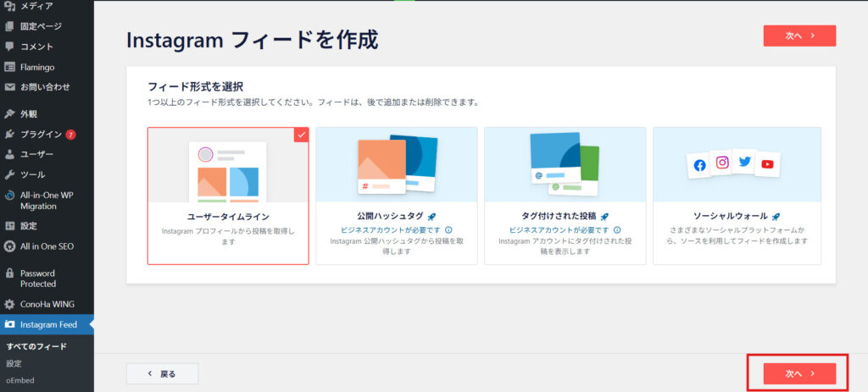This screenshot has height=392, width=868.
Task: Click the お問い合わせ envelope icon
Action: coord(9,87)
